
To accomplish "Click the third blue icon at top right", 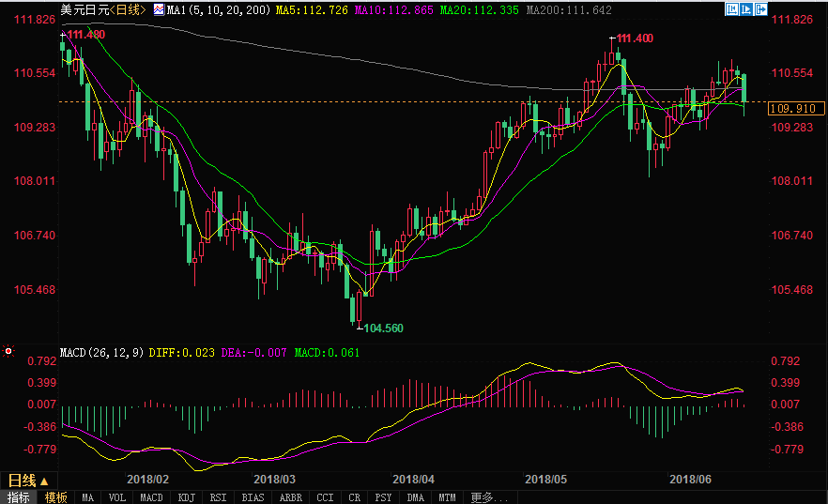I will (x=759, y=8).
